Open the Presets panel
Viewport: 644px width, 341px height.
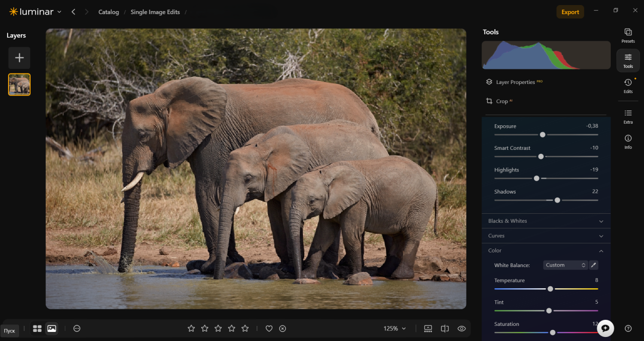[628, 35]
